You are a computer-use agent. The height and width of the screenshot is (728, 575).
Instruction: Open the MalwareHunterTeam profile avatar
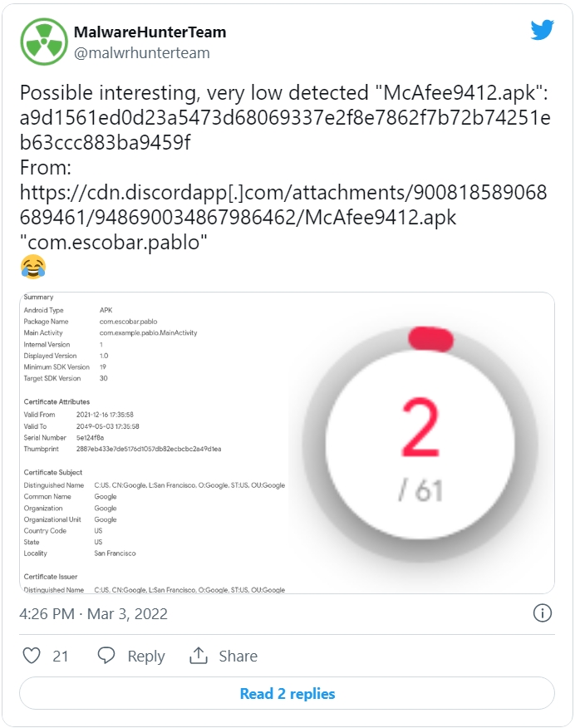click(44, 42)
